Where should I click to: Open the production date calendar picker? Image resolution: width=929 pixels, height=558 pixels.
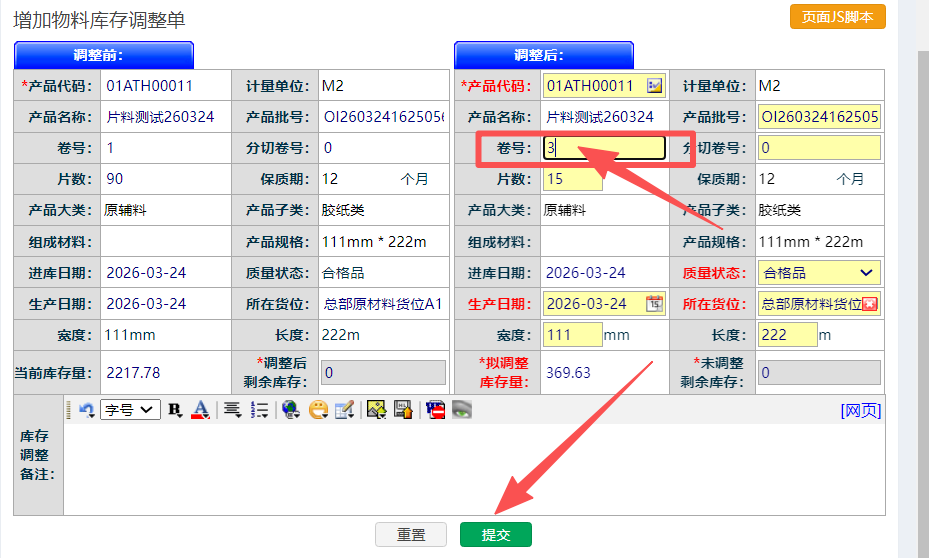coord(654,303)
